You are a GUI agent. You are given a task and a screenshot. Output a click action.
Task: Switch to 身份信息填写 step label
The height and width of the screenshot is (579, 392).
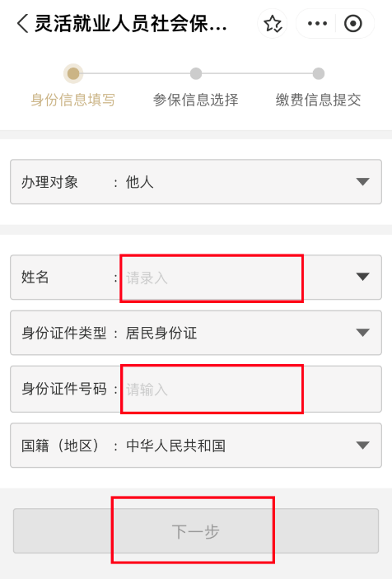[73, 100]
